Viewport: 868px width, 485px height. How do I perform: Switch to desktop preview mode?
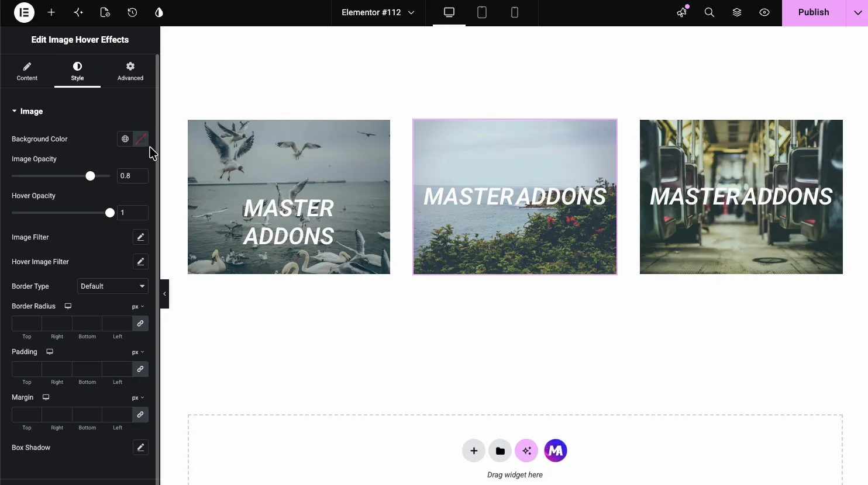tap(449, 12)
